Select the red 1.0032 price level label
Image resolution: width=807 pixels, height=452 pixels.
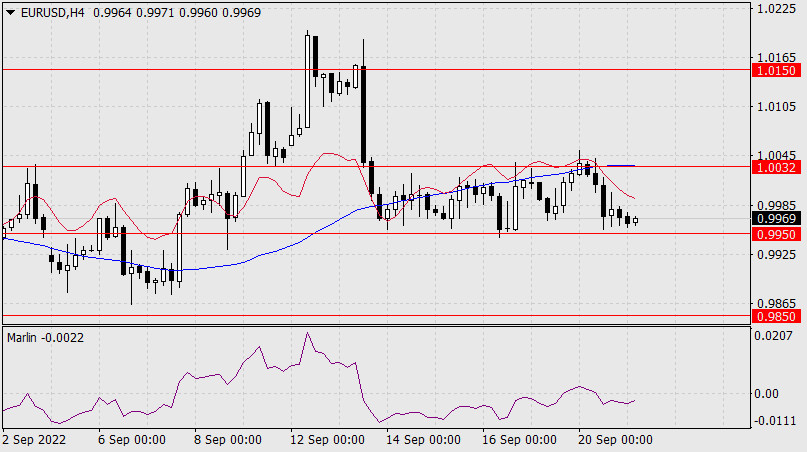point(776,167)
